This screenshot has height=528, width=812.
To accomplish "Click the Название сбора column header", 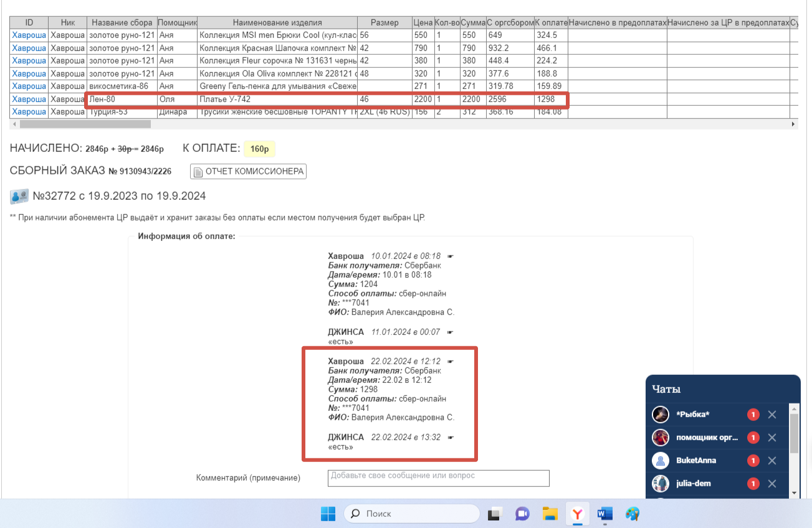I will (122, 22).
